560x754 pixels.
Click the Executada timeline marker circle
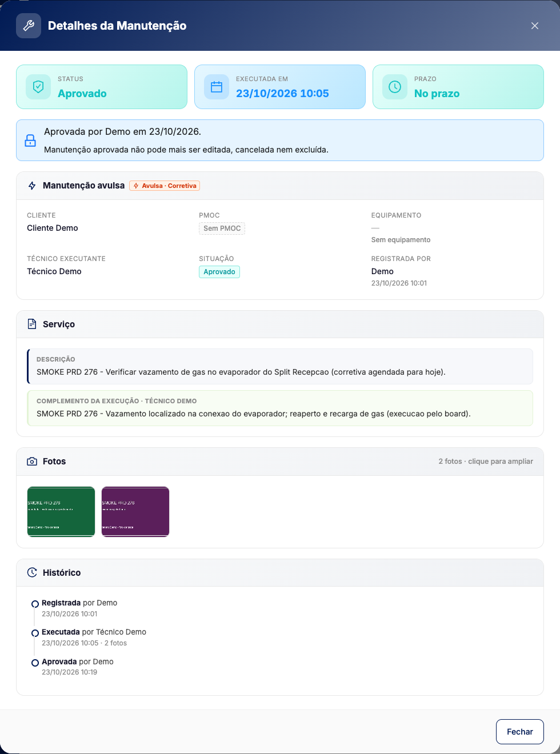tap(35, 633)
